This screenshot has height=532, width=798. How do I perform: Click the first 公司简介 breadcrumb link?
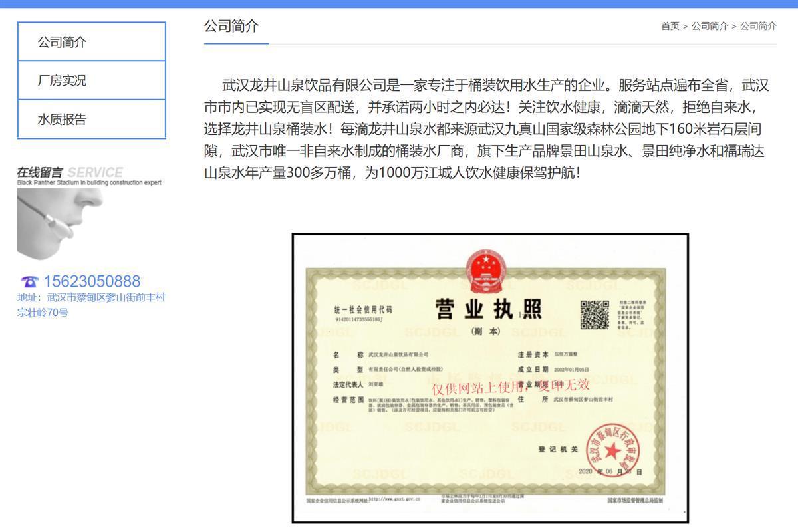point(710,26)
